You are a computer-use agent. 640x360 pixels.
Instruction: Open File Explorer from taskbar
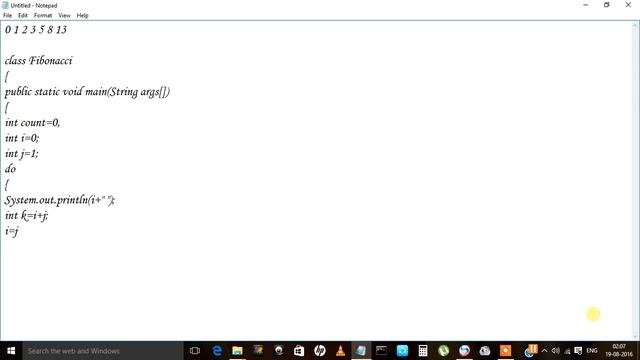tap(237, 351)
